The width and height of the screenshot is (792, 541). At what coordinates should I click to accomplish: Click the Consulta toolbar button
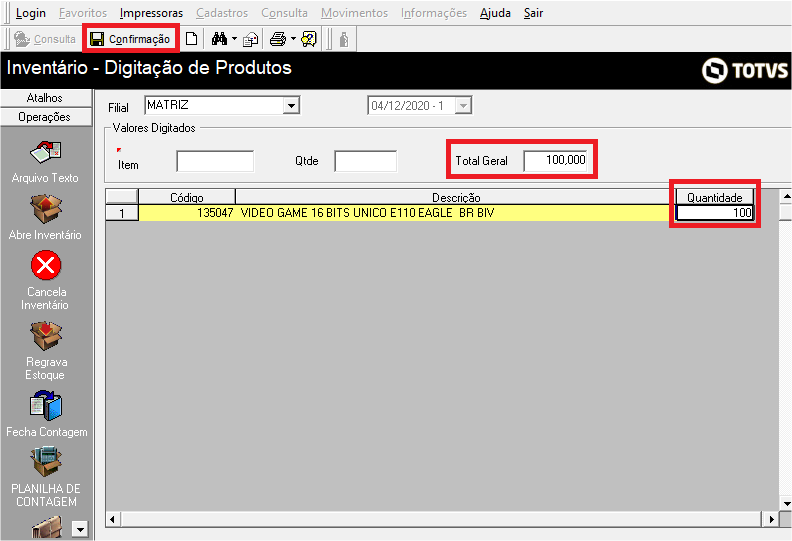(44, 39)
